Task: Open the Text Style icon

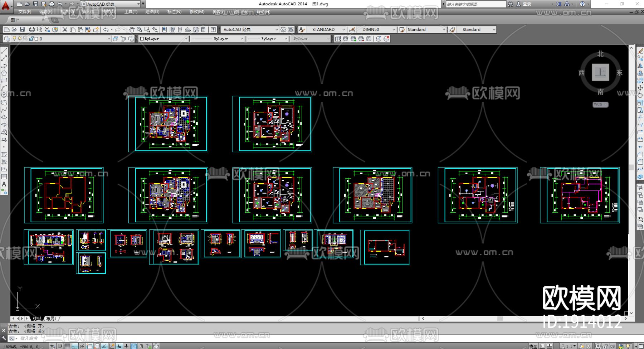Action: [x=302, y=29]
